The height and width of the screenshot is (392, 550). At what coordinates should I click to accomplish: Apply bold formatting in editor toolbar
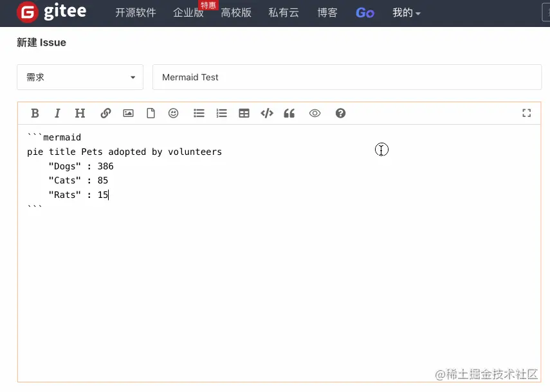tap(35, 113)
